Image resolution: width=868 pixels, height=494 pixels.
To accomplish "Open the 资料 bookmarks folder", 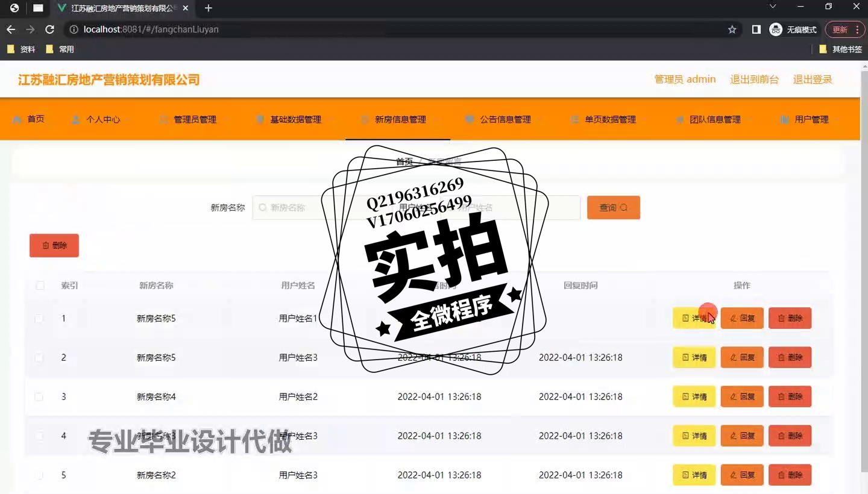I will pos(21,49).
